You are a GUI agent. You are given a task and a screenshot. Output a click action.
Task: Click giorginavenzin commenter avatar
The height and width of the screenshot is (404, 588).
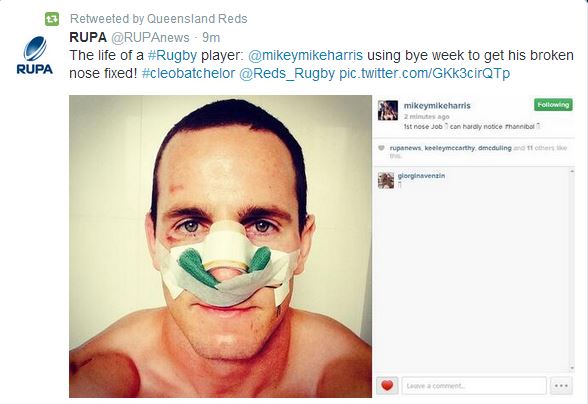point(386,180)
